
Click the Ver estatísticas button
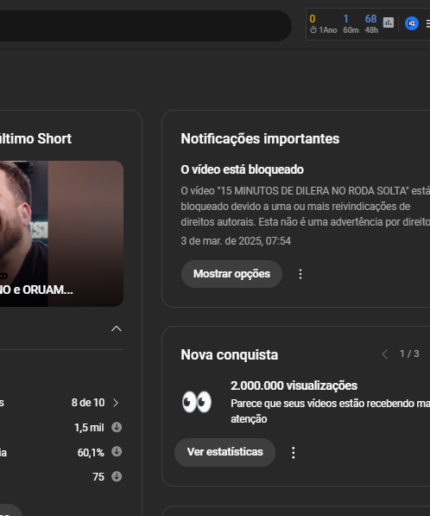point(225,452)
